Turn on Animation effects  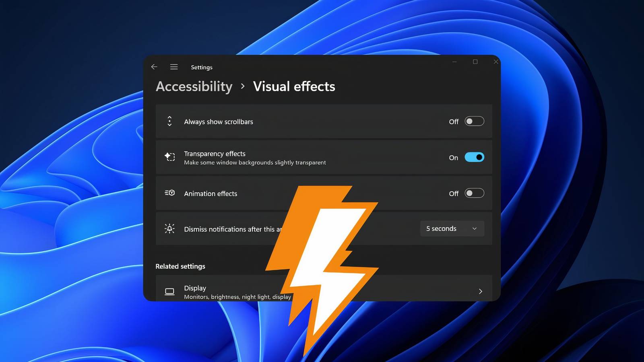[474, 193]
